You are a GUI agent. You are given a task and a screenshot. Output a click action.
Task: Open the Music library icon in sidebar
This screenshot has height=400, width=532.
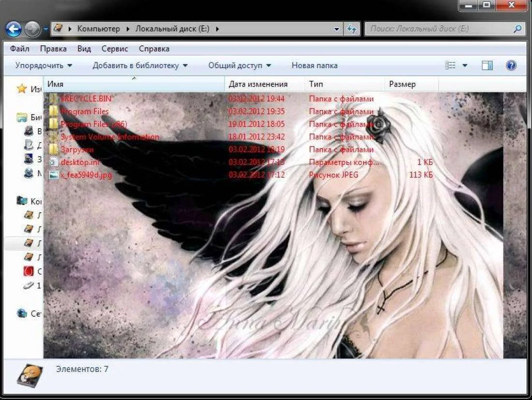click(x=29, y=173)
